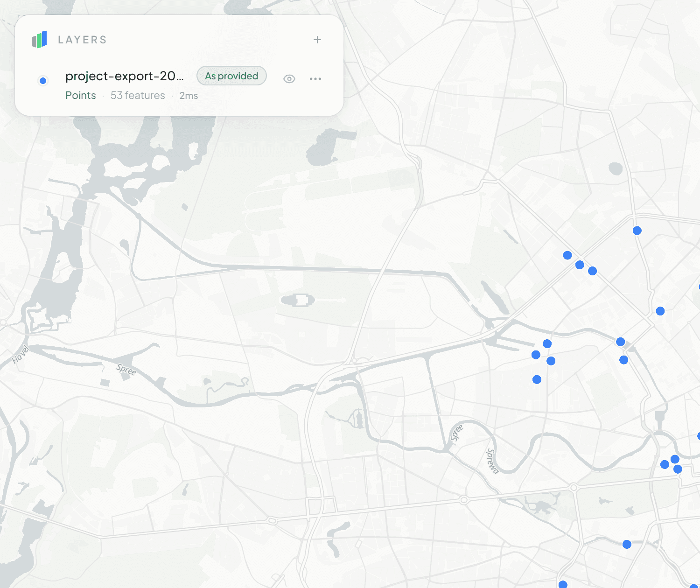Viewport: 700px width, 588px height.
Task: Click the 'Havel' river label on map
Action: click(x=20, y=355)
